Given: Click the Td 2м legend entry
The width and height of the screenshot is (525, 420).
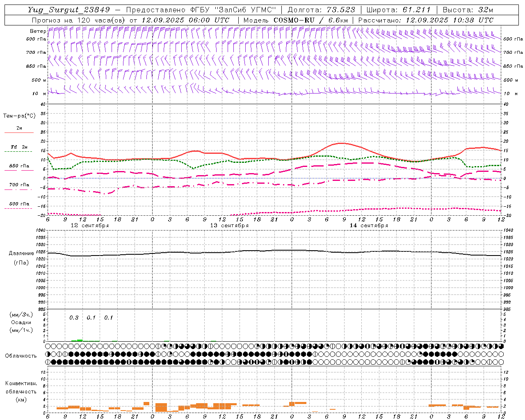Looking at the screenshot, I should [x=19, y=146].
